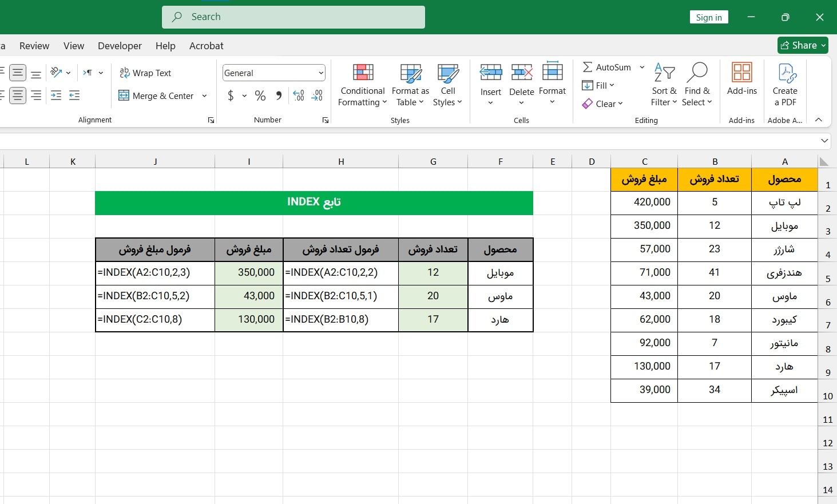
Task: Toggle Merge & Center
Action: point(157,96)
